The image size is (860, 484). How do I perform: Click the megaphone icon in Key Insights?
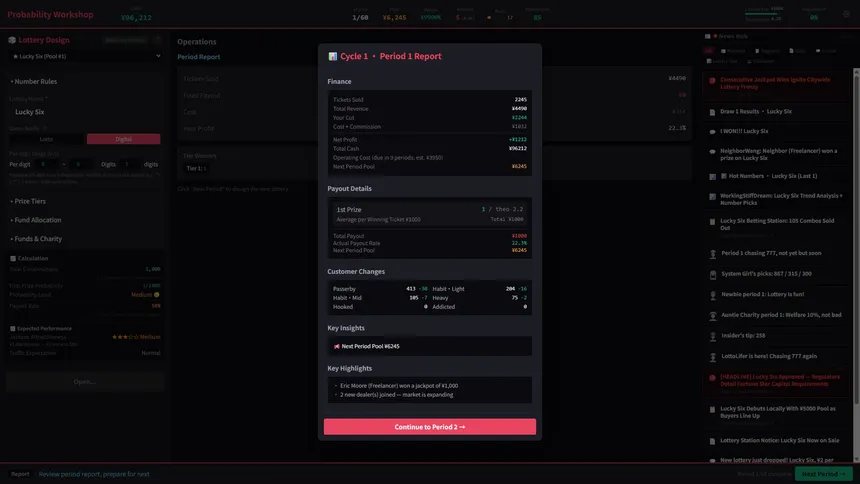pyautogui.click(x=336, y=346)
